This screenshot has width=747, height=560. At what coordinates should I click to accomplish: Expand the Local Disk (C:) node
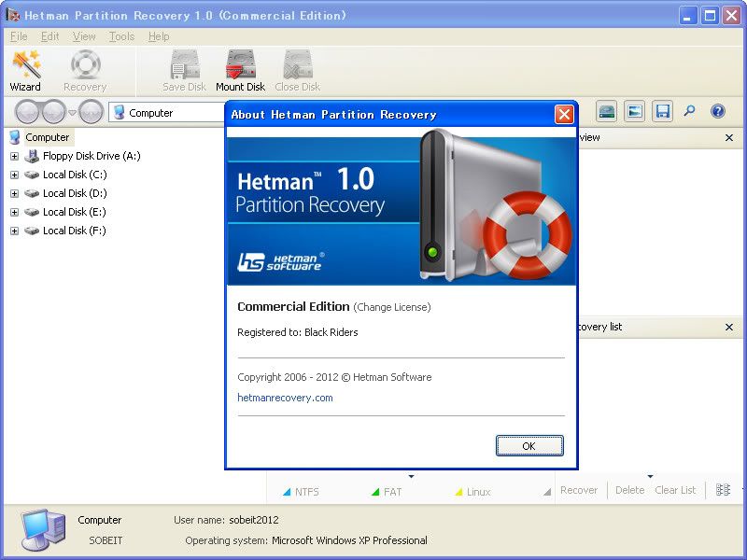coord(14,175)
